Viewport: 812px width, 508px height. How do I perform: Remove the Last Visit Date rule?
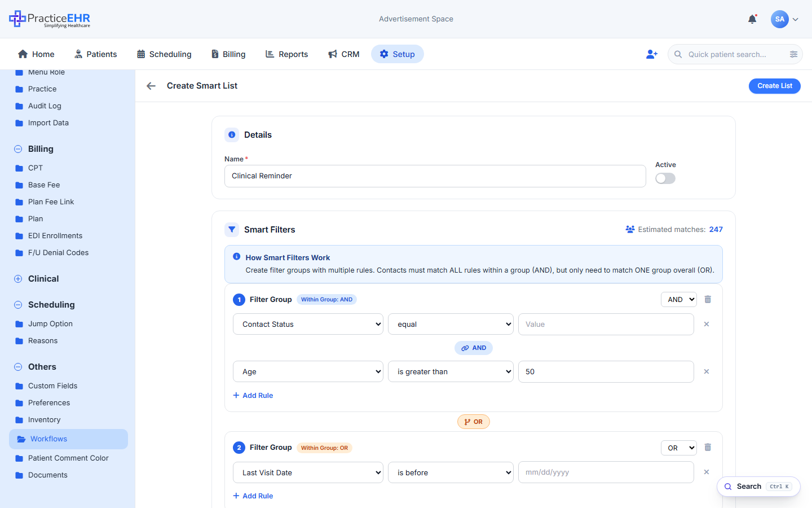707,472
